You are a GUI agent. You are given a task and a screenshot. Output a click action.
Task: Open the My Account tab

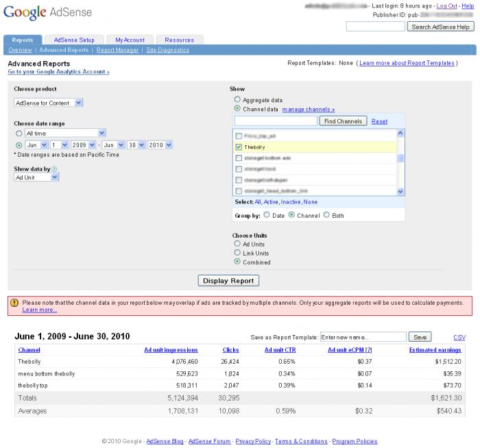(130, 40)
